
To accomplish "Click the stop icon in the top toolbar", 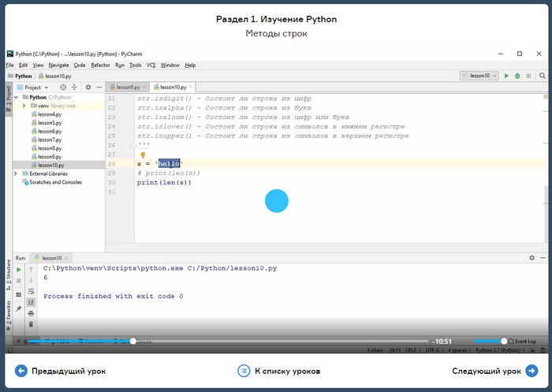I will 528,76.
